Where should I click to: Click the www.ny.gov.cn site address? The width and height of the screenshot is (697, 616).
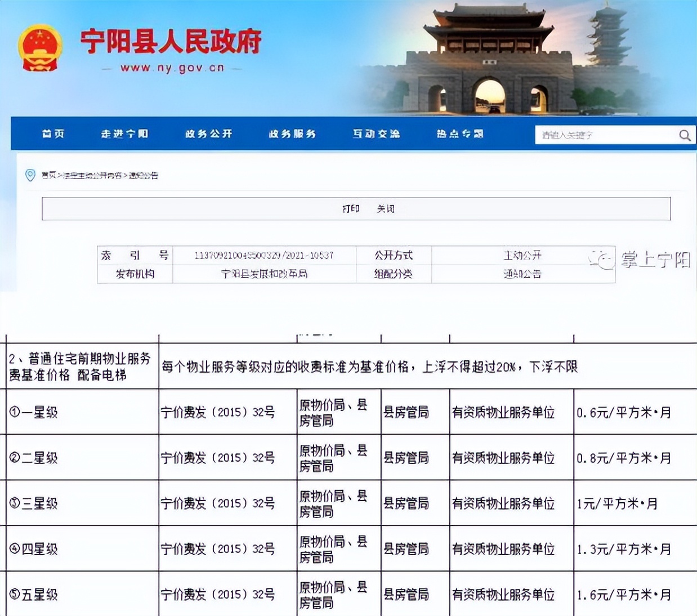click(x=172, y=68)
